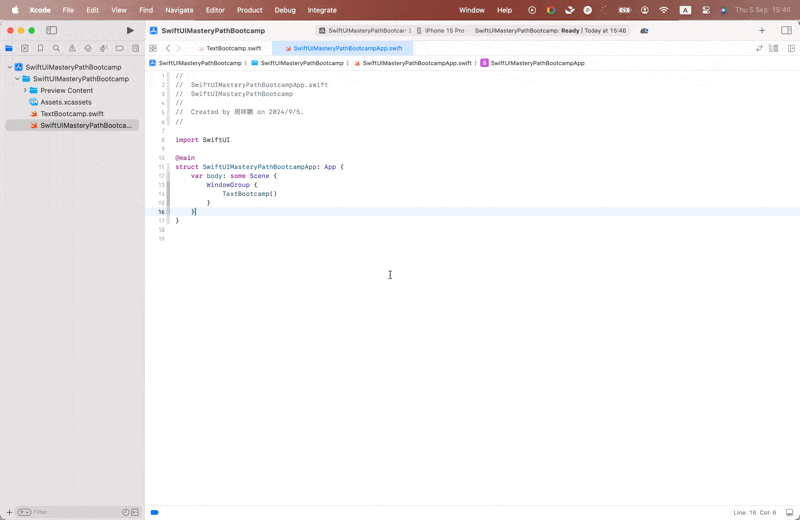The width and height of the screenshot is (800, 520).
Task: Open the Source Control navigator
Action: click(24, 48)
